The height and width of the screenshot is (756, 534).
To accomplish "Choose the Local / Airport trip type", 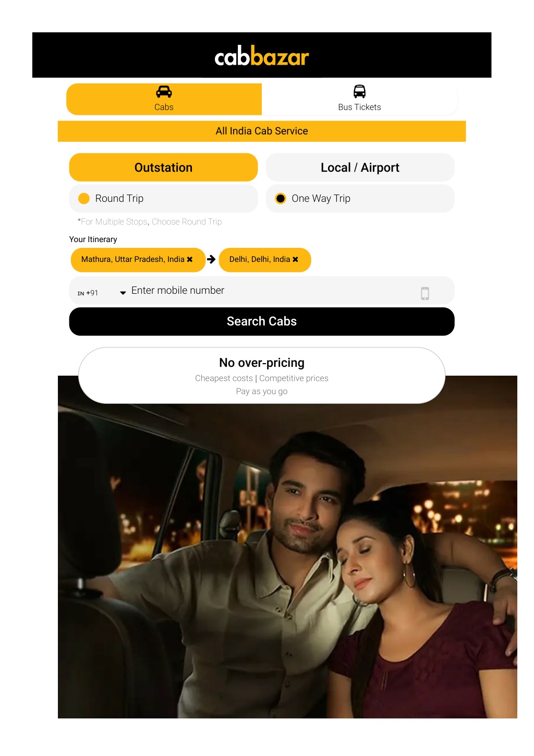I will pos(360,167).
